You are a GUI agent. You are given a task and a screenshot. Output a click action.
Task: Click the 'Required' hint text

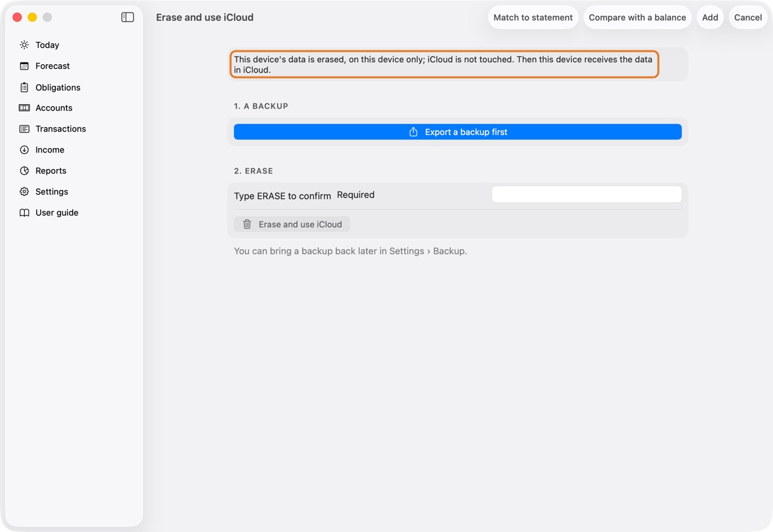(356, 195)
